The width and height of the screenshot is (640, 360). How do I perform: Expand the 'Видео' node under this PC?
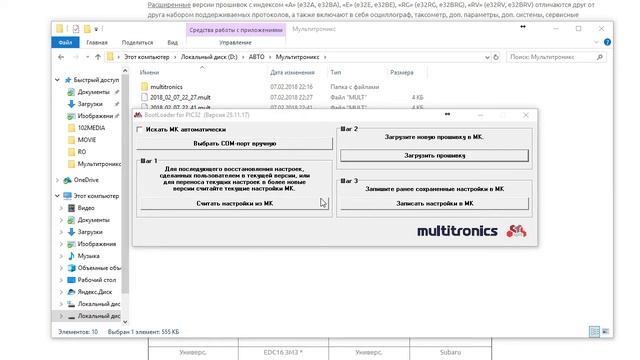61,208
